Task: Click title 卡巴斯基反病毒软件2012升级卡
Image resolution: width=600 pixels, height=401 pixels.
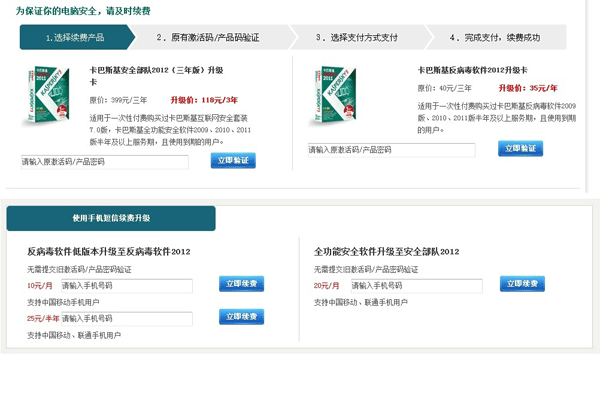Action: (473, 70)
